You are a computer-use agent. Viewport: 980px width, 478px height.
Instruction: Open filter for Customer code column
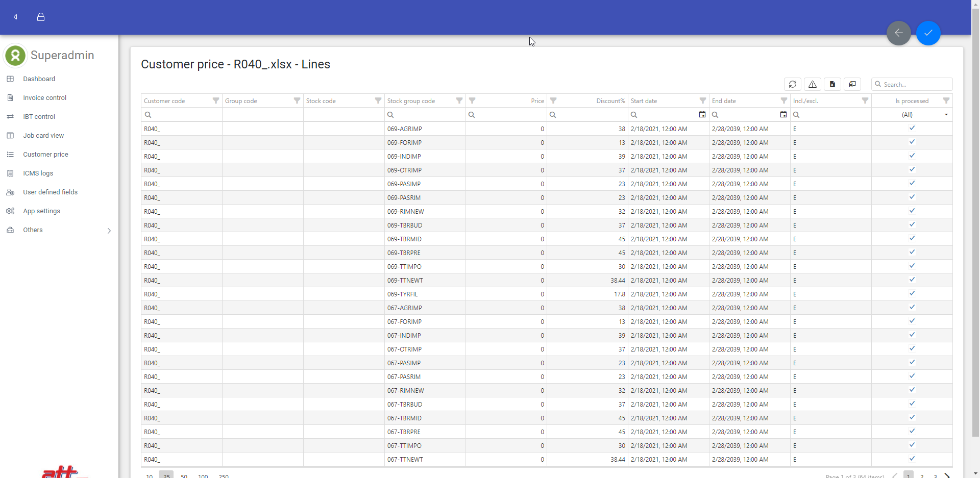[x=215, y=101]
